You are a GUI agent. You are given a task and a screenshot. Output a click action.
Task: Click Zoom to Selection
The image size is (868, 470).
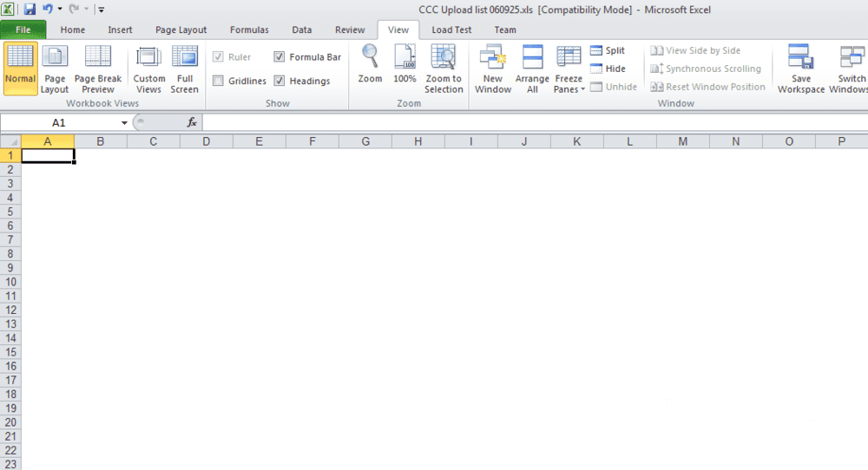pos(444,69)
